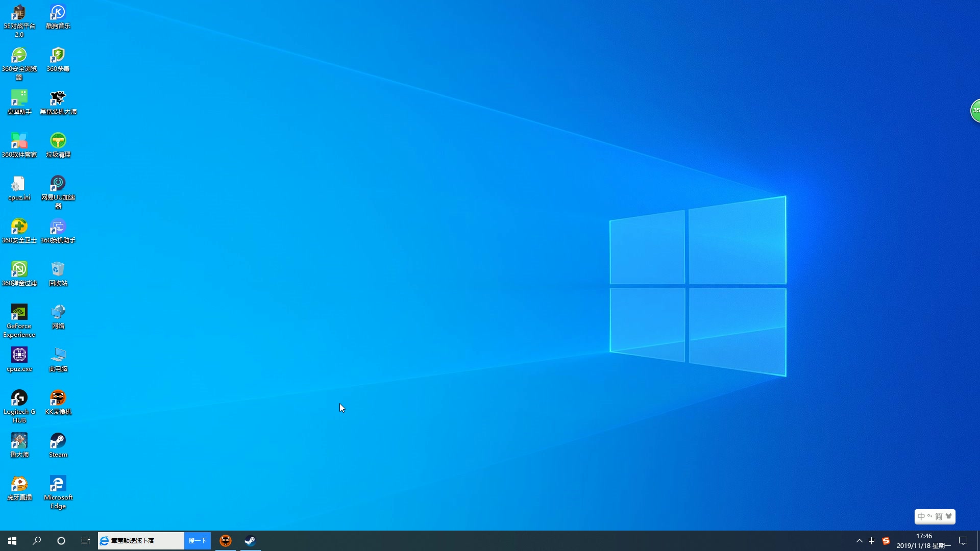
Task: Open Task View from the taskbar
Action: tap(86, 541)
